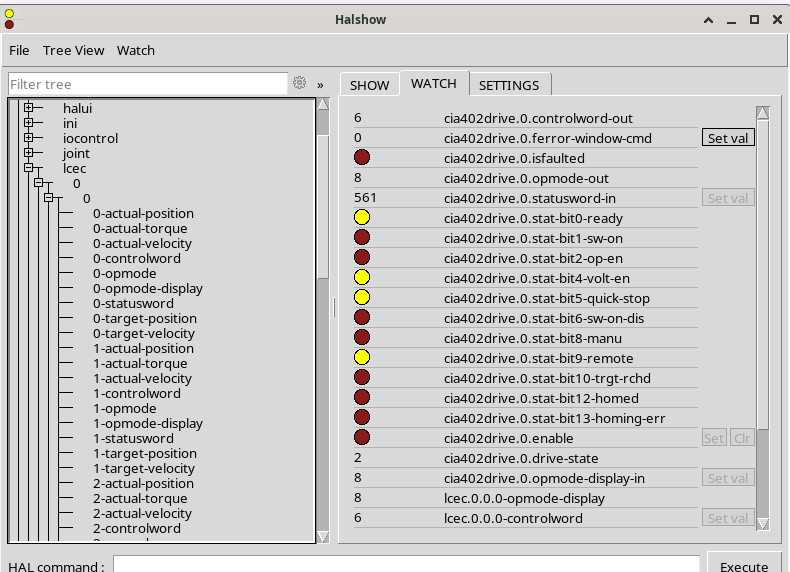Click the watch list scrollbar down arrow
Image resolution: width=790 pixels, height=572 pixels.
pos(763,523)
